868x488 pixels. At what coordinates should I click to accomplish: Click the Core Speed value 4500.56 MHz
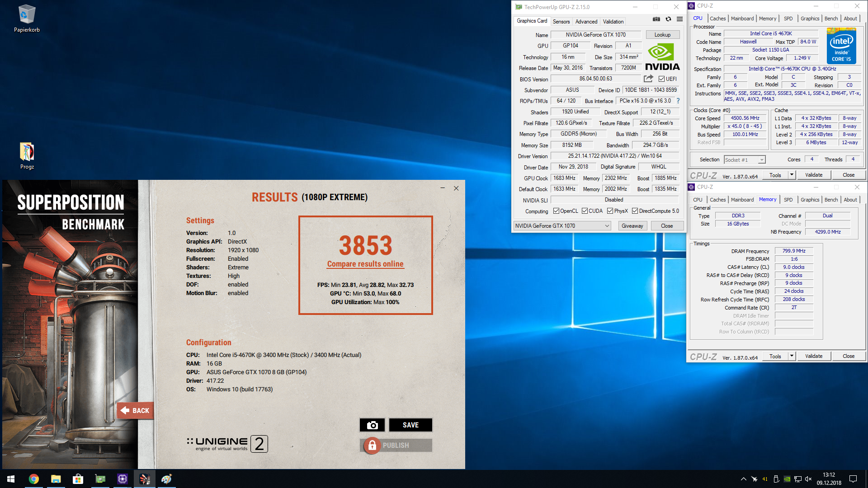(x=745, y=118)
